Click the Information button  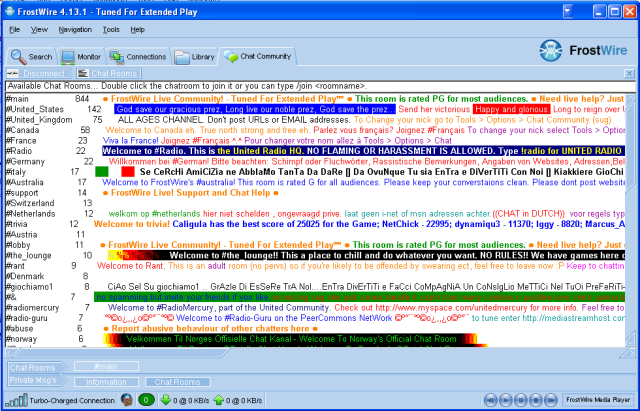tap(106, 382)
